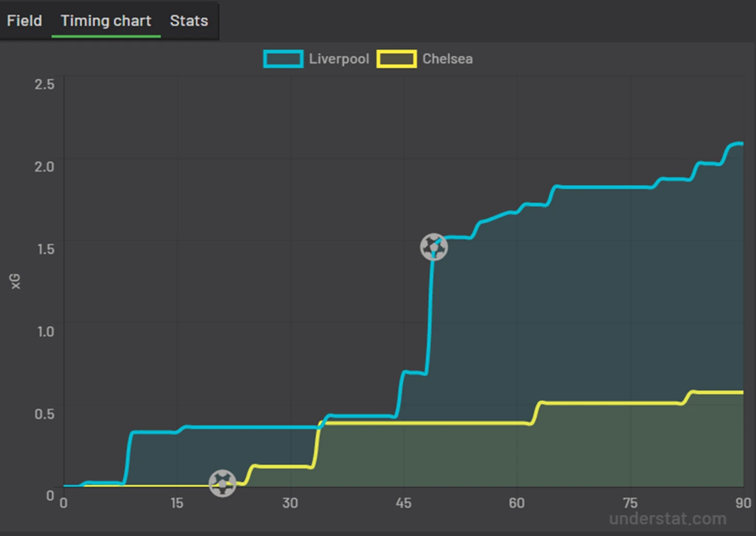756x536 pixels.
Task: Click the Liverpool goal ball icon
Action: pos(434,247)
